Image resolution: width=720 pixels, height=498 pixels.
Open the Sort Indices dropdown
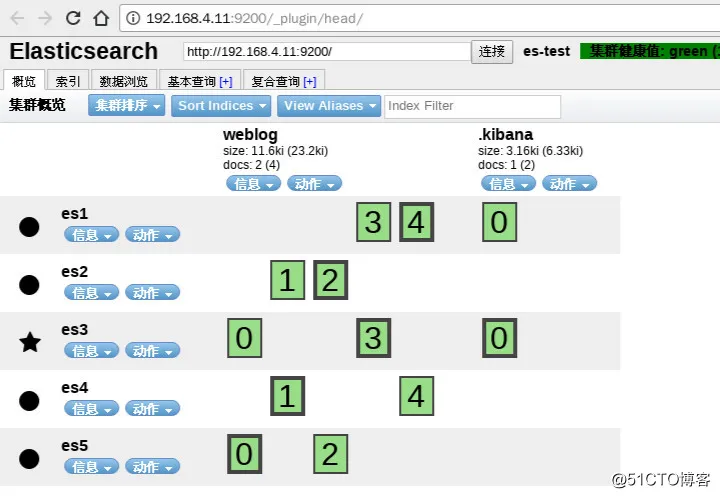coord(221,106)
